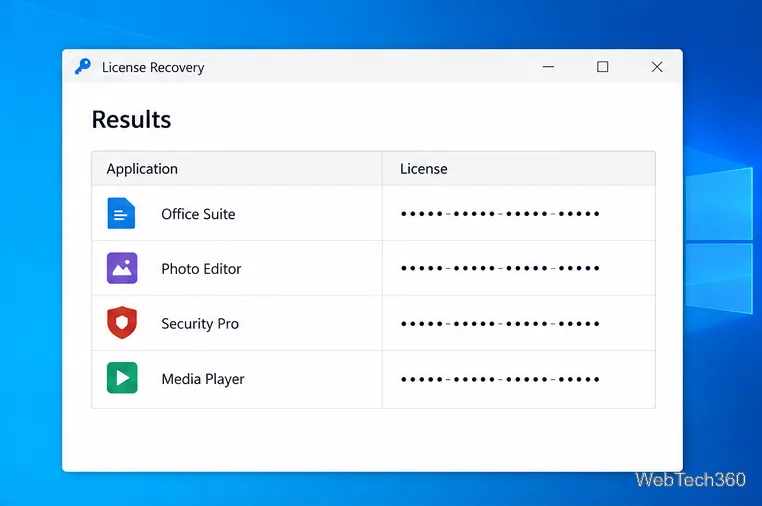Close the License Recovery window

(657, 67)
